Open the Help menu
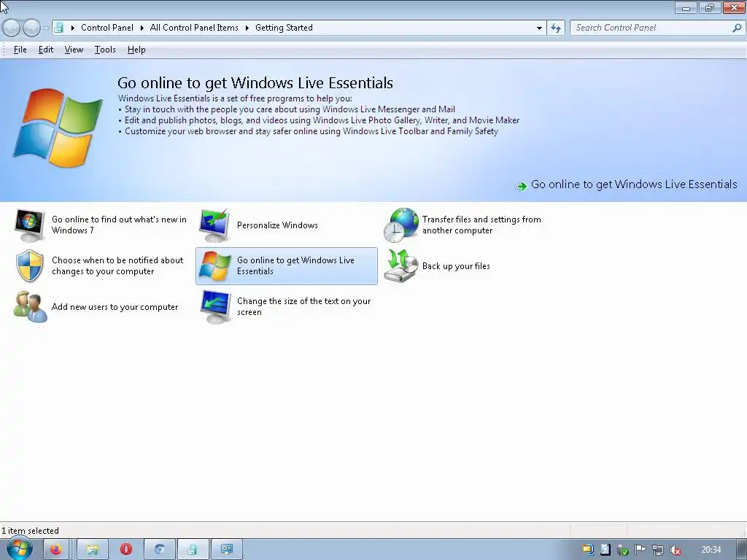The image size is (747, 560). click(136, 50)
